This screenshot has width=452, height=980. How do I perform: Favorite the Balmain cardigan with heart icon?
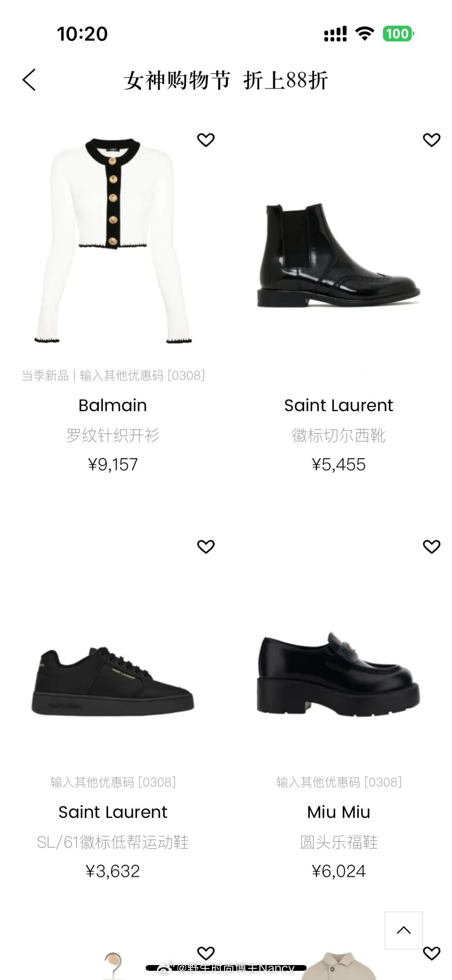pyautogui.click(x=205, y=140)
